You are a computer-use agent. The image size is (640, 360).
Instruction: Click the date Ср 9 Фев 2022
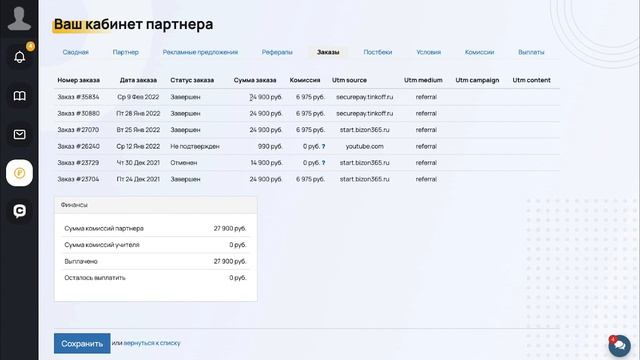[138, 97]
